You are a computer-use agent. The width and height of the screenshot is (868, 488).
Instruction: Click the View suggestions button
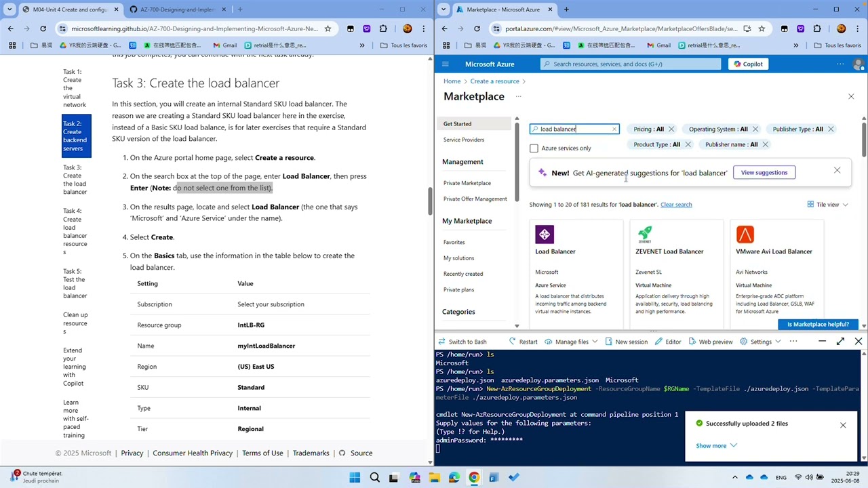pos(764,172)
